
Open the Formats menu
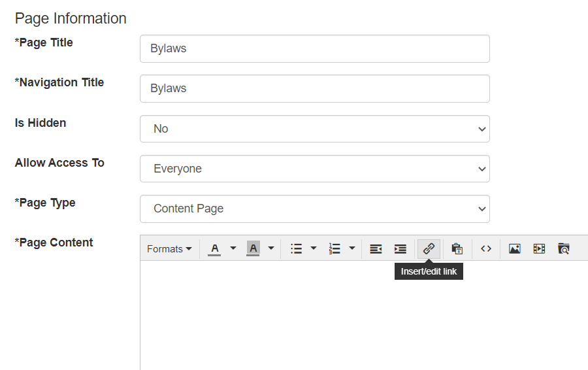coord(169,249)
